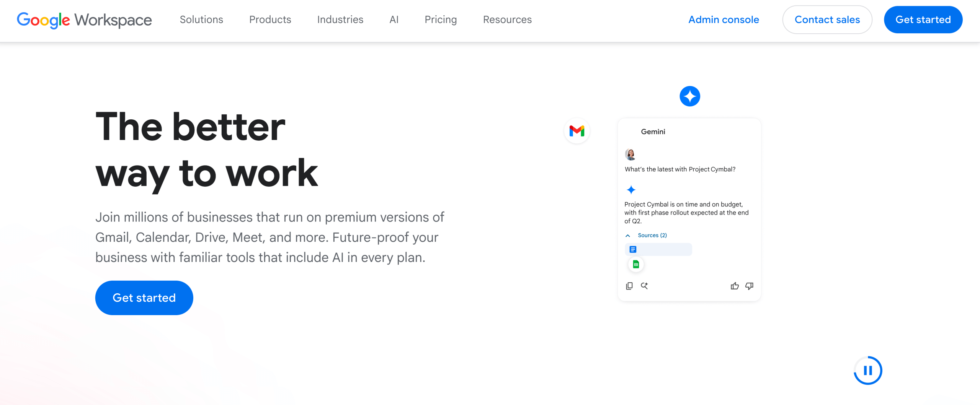Open the Resources dropdown menu
The image size is (980, 405).
tap(507, 20)
